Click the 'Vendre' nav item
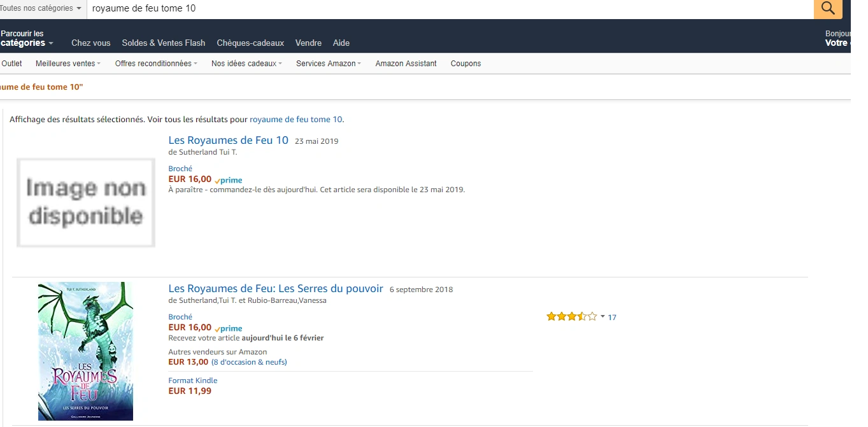The height and width of the screenshot is (427, 868). pos(308,43)
